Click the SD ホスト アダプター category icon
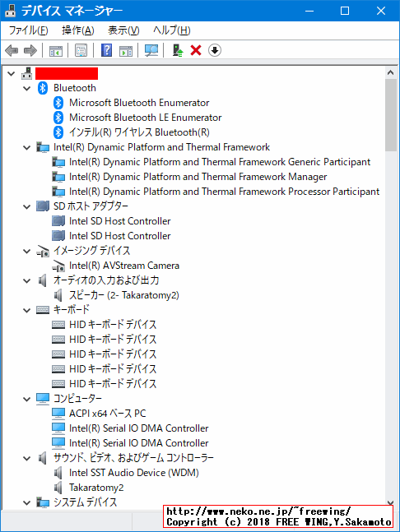Viewport: 400px width, 532px height. (43, 206)
